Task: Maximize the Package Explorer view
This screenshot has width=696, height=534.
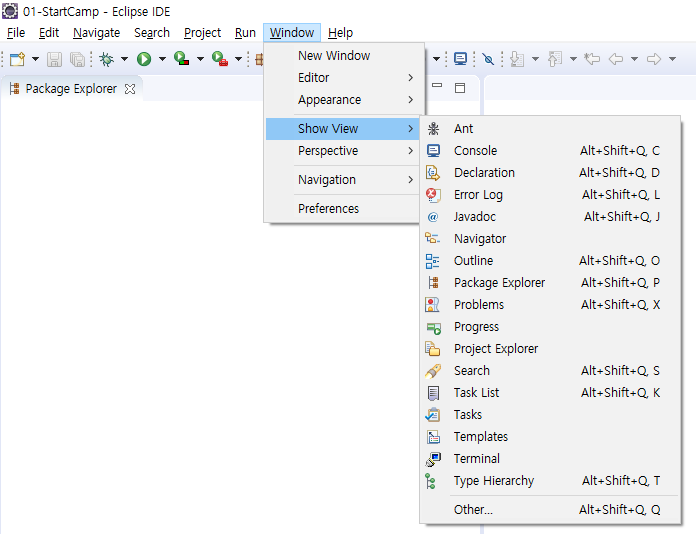Action: tap(460, 88)
